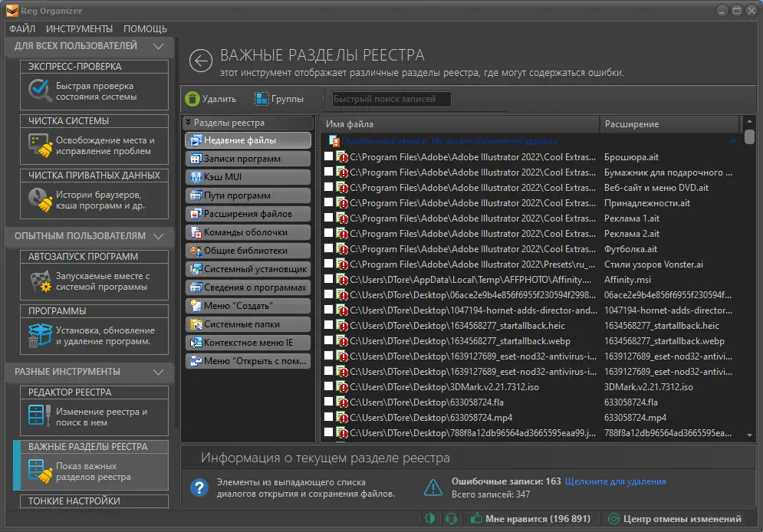
Task: Select the Записи программ section
Action: (x=248, y=159)
